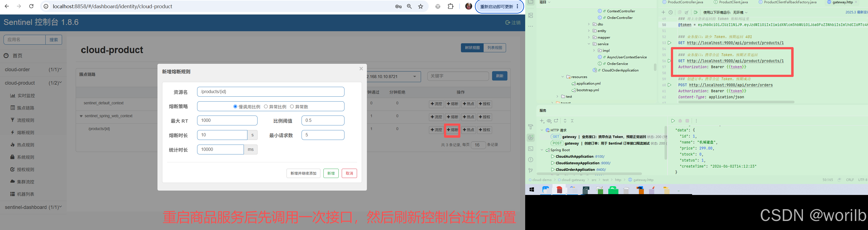868x230 pixels.
Task: Click the 熔断 button in /products/{id} row
Action: click(x=452, y=130)
